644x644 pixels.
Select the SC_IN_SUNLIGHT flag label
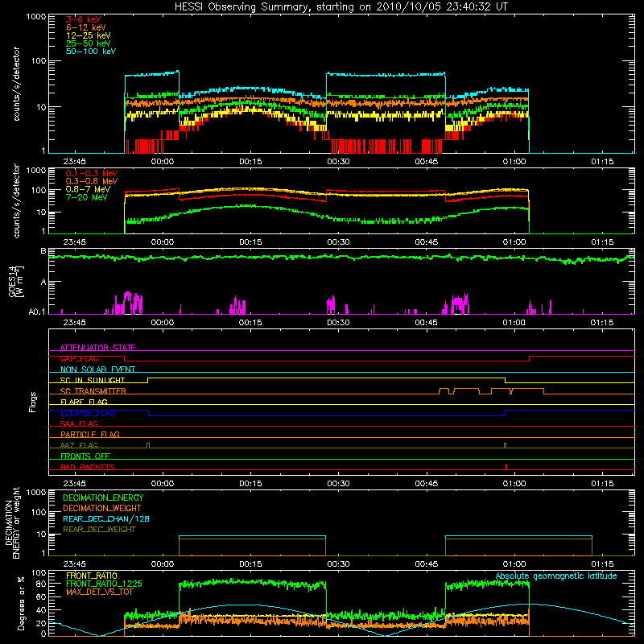[x=93, y=380]
